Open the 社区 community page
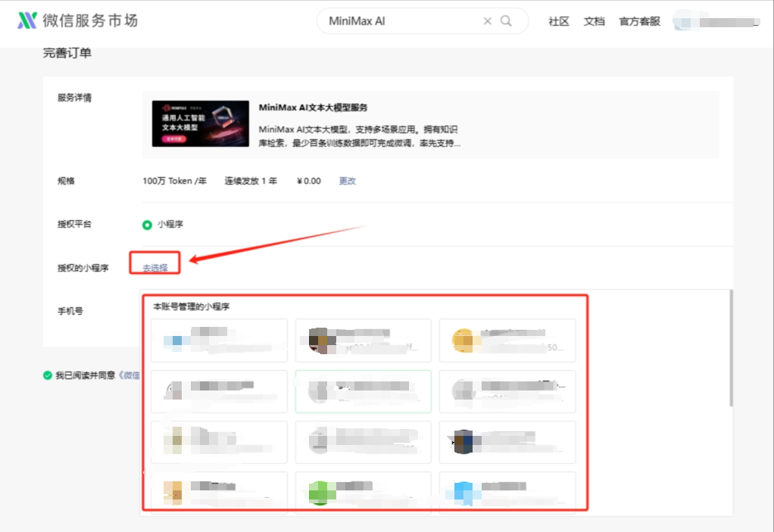 [559, 21]
